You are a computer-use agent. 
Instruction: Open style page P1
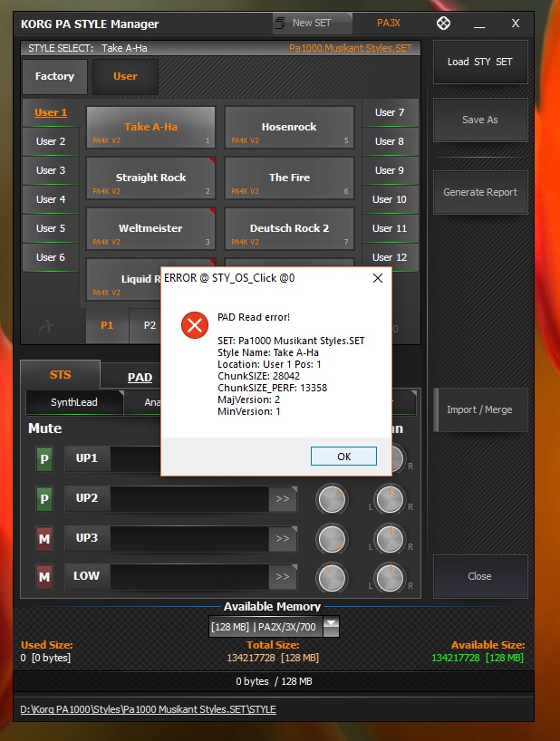(107, 325)
